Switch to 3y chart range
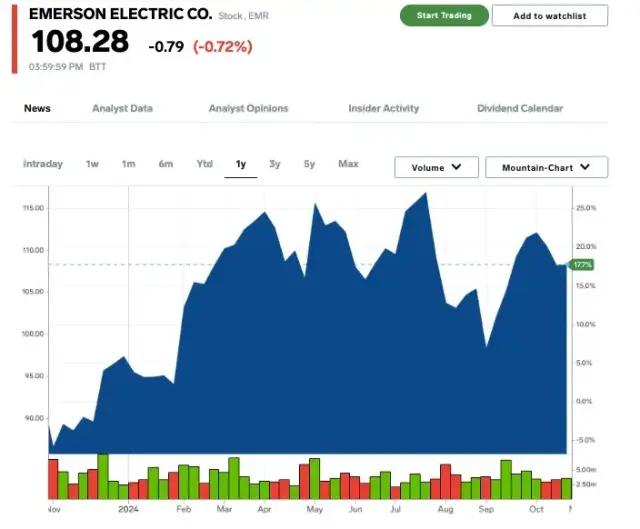This screenshot has height=529, width=640. click(x=275, y=164)
